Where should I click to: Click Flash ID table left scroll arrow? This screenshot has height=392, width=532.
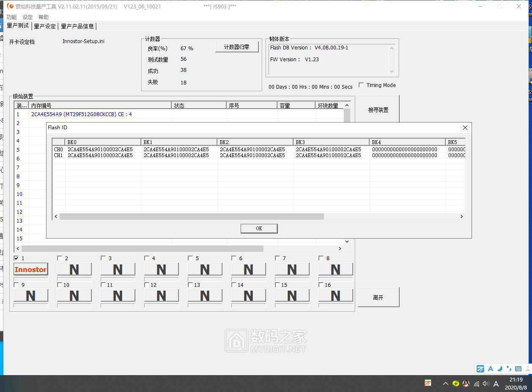pyautogui.click(x=56, y=216)
